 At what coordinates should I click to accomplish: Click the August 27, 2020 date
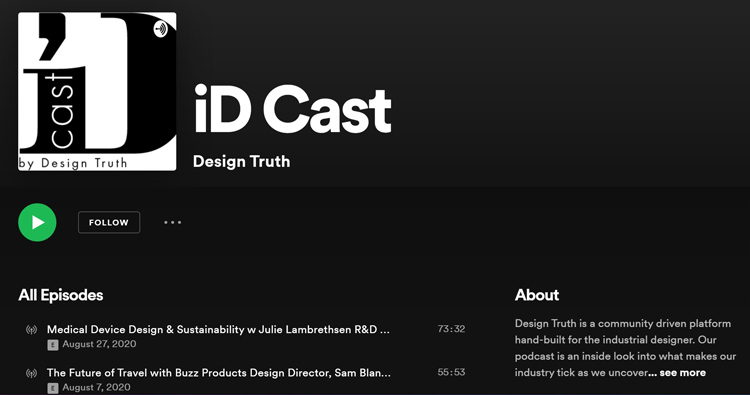(99, 344)
